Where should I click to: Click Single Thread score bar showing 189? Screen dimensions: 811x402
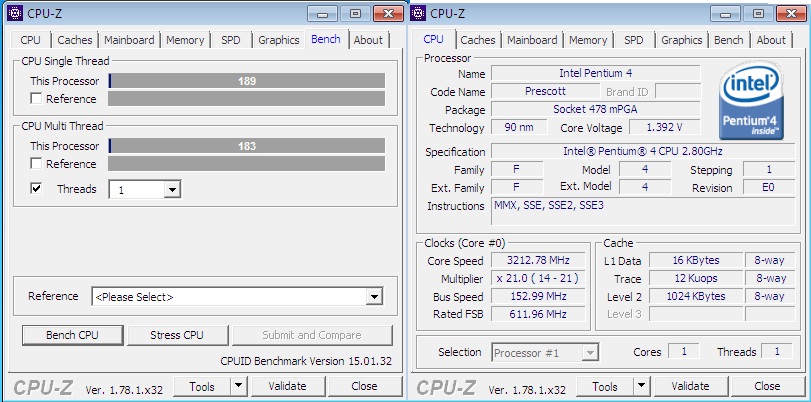click(x=247, y=81)
